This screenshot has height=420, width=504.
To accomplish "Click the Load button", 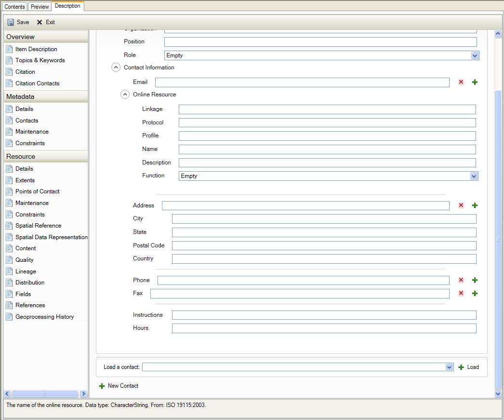I will [x=468, y=367].
